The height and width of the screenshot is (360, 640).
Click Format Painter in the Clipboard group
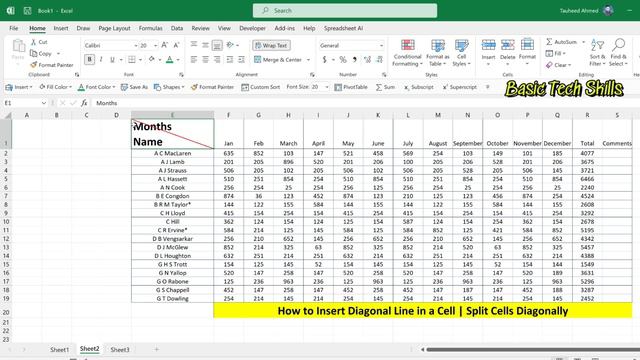pos(51,65)
